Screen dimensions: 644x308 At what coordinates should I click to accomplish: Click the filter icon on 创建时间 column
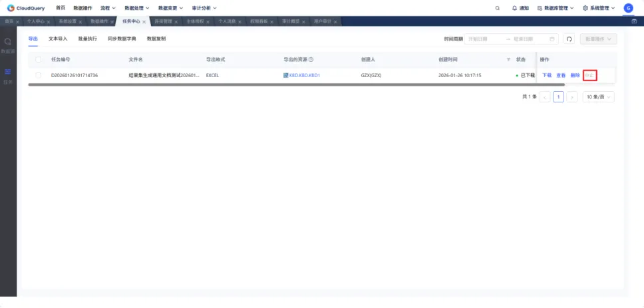(508, 60)
